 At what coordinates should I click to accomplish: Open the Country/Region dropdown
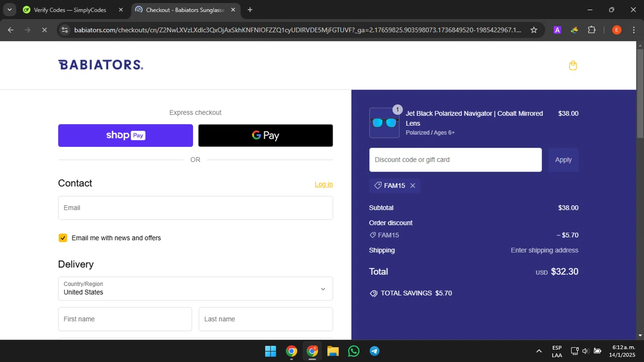pyautogui.click(x=195, y=289)
